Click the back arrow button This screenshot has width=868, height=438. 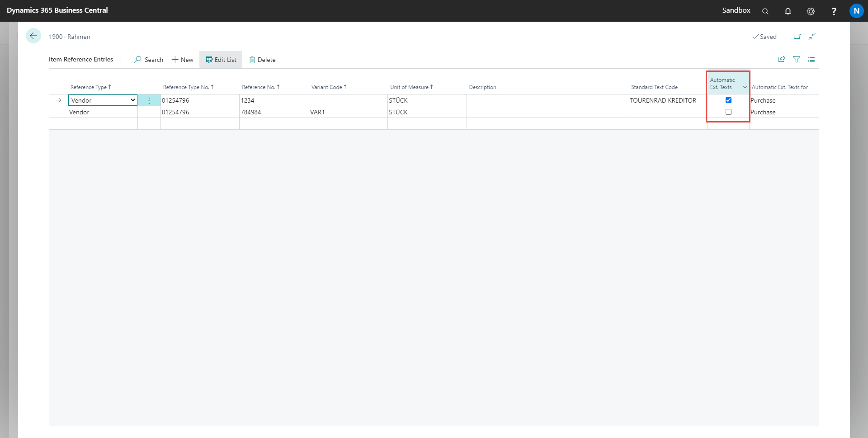(x=33, y=36)
